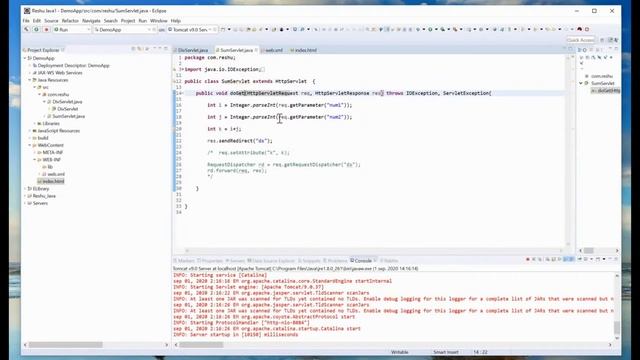Click Project Explorer horizontal scrollbar thumb
640x360 pixels.
pos(65,345)
